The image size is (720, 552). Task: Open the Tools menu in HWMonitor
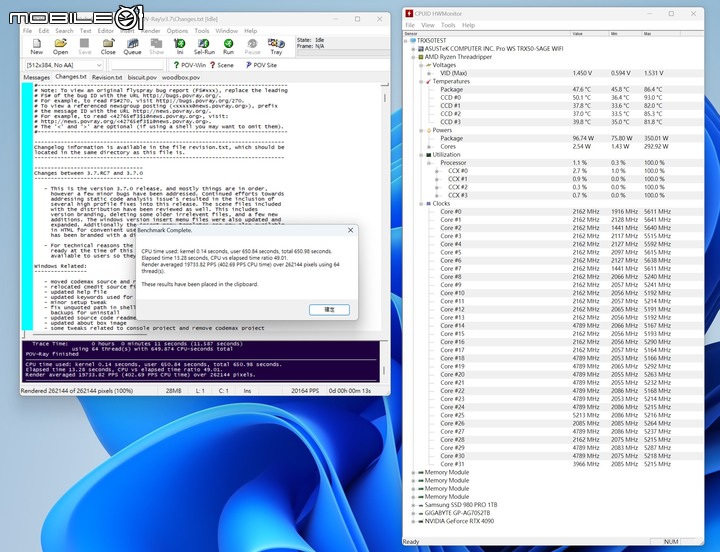click(x=448, y=25)
